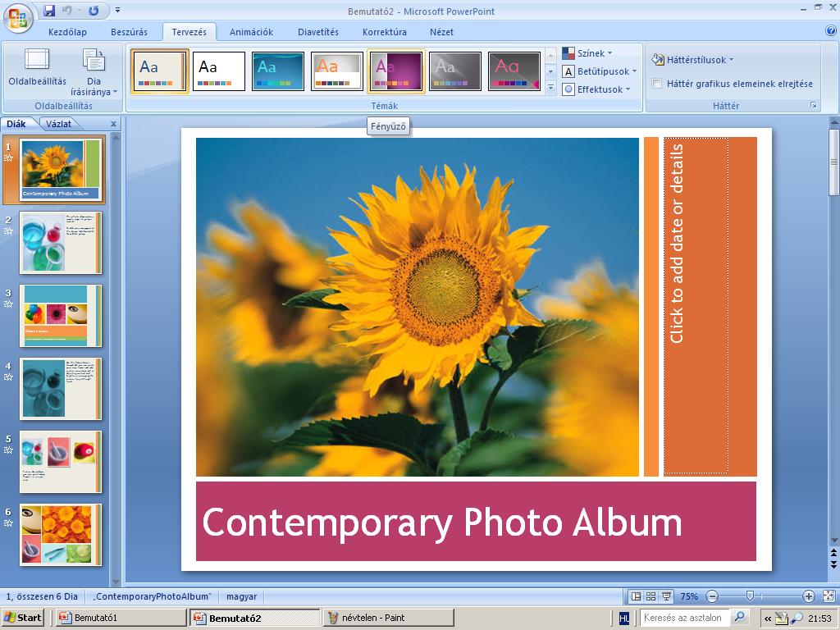Open the PowerPoint help icon
The image size is (840, 630).
830,31
